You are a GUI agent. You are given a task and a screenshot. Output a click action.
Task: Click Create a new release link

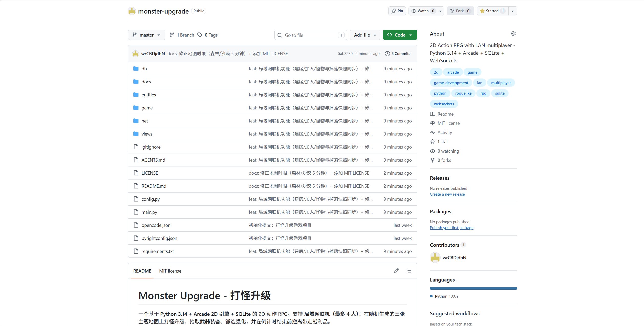point(447,194)
